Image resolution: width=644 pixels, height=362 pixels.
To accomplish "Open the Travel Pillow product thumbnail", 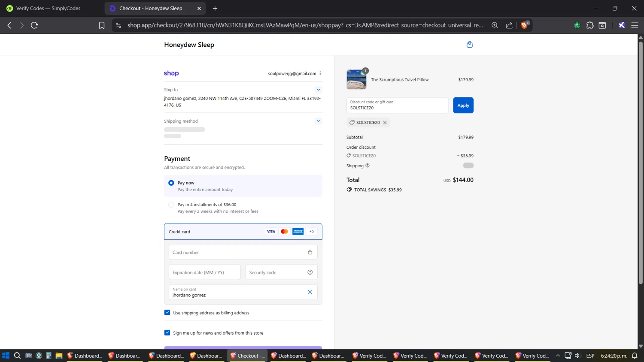I will click(356, 79).
